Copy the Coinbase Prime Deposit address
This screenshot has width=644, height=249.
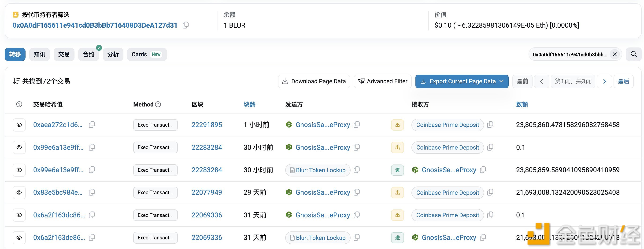pos(490,125)
